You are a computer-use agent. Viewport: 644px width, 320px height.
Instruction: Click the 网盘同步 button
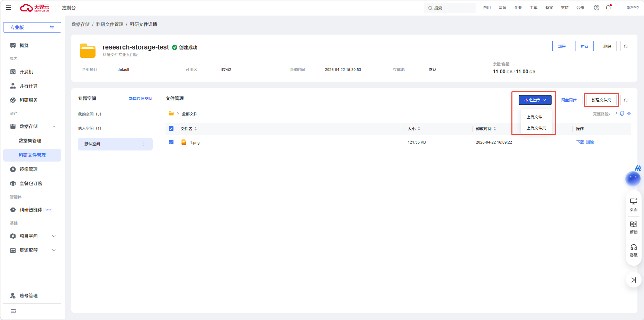[x=569, y=100]
